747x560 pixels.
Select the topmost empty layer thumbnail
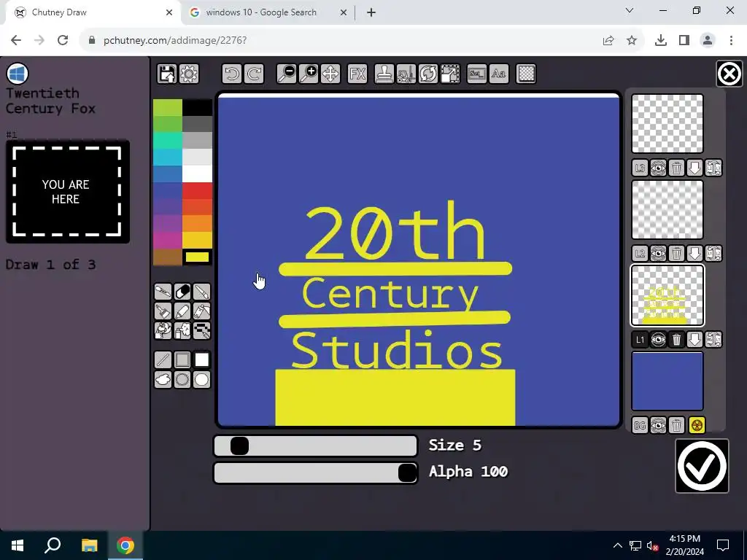click(x=667, y=123)
